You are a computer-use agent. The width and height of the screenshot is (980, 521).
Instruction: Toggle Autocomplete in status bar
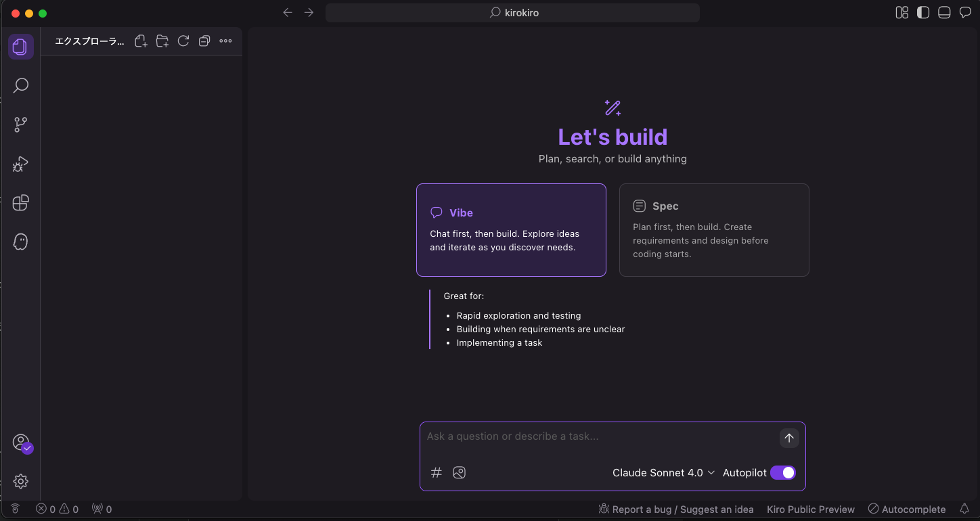pyautogui.click(x=907, y=509)
